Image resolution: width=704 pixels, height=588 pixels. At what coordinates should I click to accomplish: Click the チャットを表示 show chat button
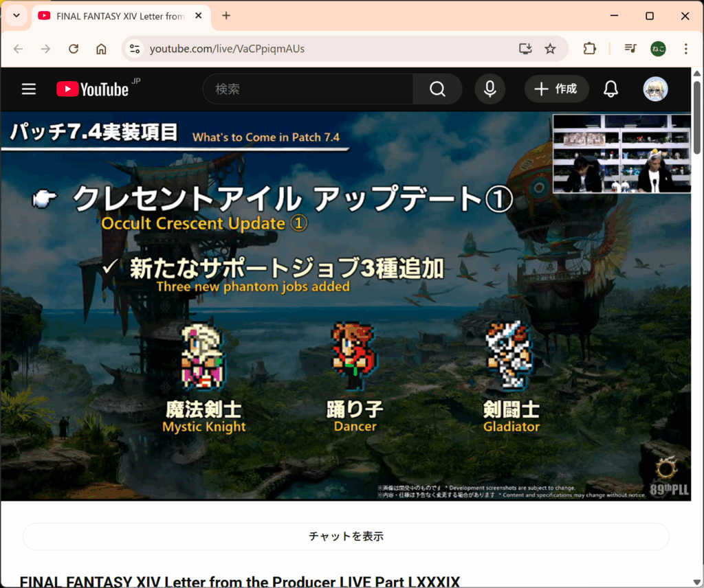[x=346, y=536]
